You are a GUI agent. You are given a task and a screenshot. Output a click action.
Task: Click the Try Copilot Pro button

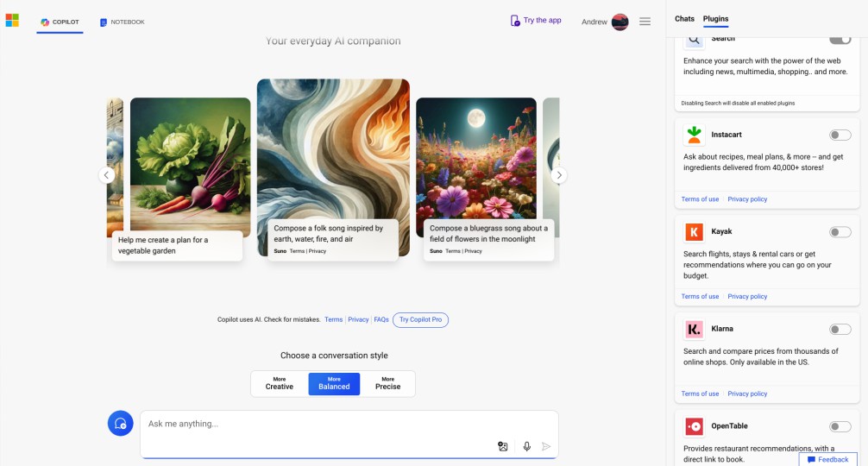coord(420,319)
